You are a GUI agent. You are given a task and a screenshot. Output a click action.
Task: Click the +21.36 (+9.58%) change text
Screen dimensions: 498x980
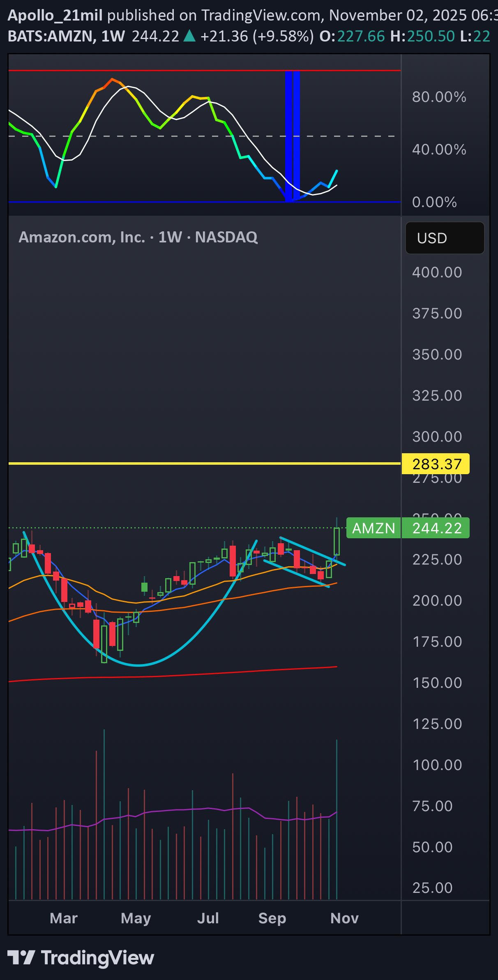coord(257,36)
